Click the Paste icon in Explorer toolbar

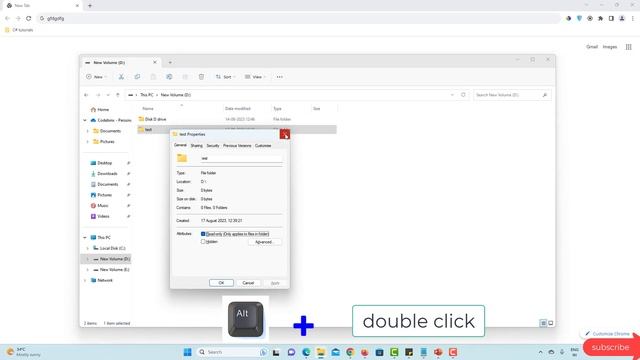click(153, 77)
